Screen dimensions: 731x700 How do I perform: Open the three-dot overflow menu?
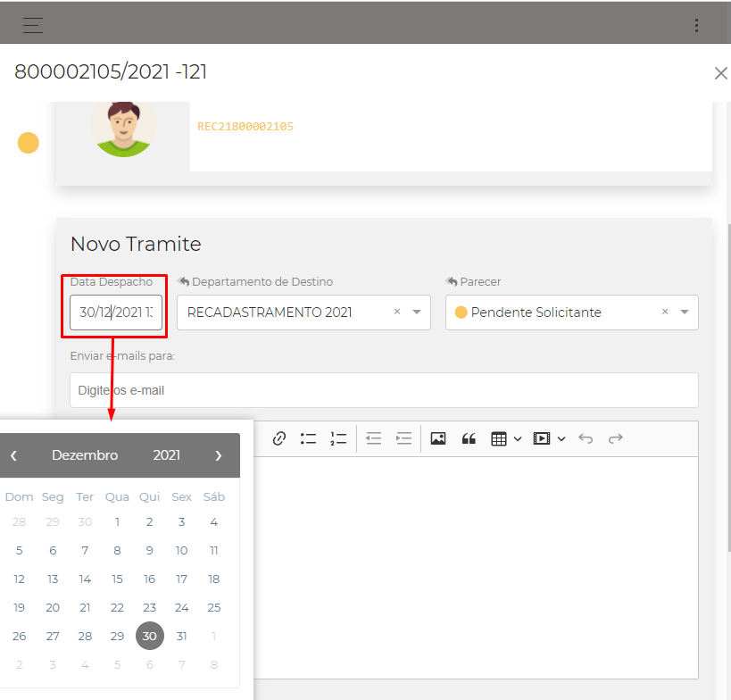[x=696, y=25]
